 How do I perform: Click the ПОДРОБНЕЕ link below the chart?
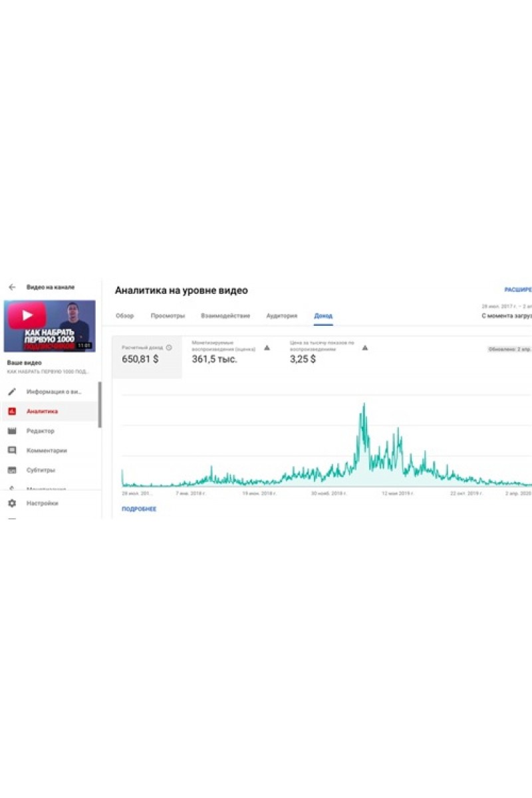[x=139, y=509]
